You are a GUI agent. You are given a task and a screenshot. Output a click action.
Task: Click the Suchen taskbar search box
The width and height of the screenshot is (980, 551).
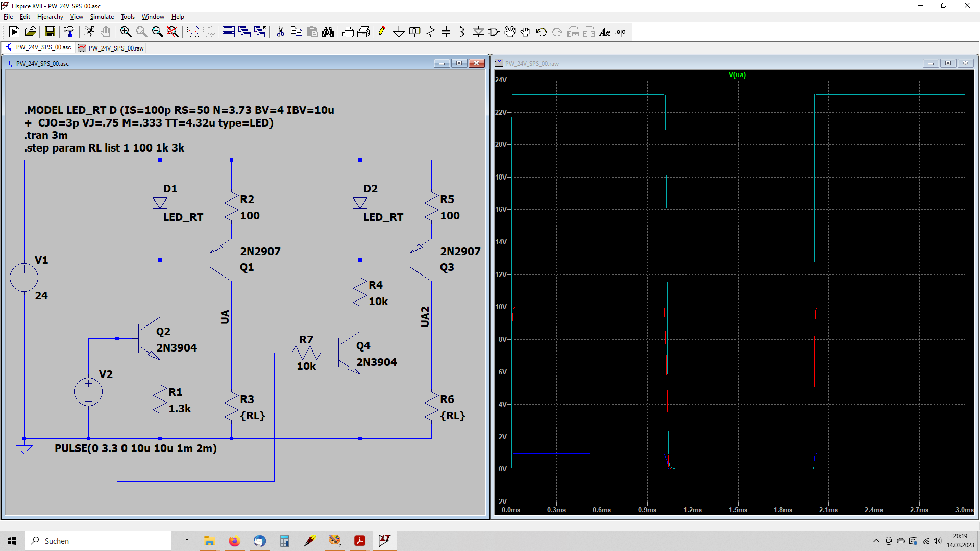pyautogui.click(x=98, y=541)
